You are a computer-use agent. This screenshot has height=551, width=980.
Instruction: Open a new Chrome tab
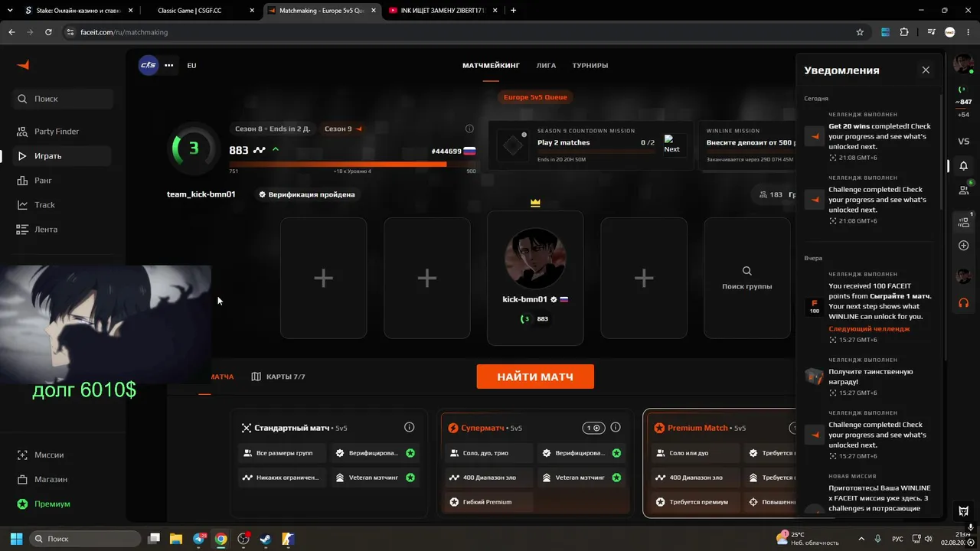tap(513, 11)
